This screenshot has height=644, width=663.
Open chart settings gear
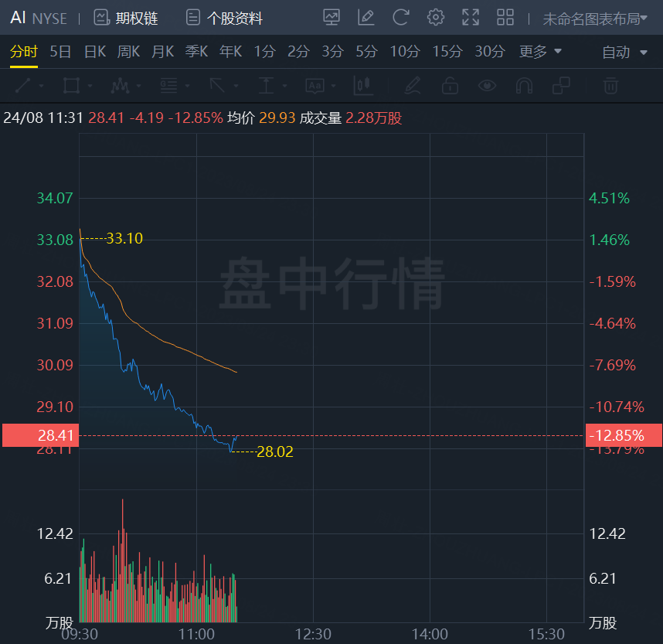[x=436, y=17]
